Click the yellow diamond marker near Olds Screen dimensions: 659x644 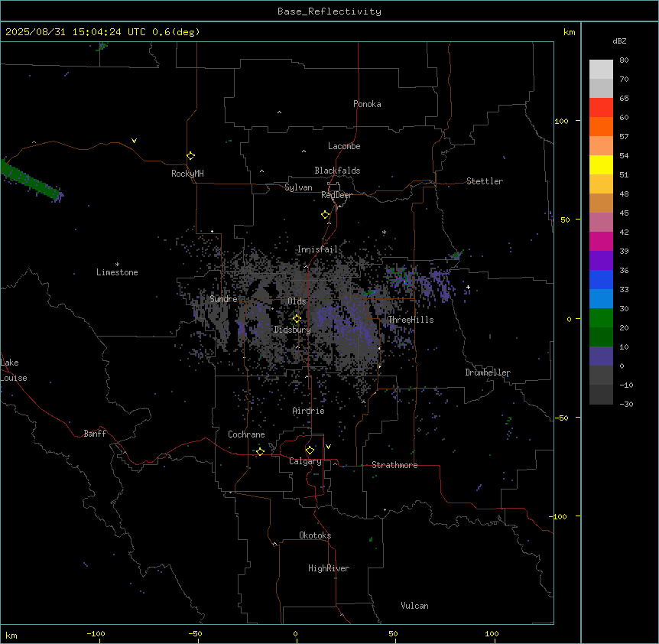pyautogui.click(x=297, y=319)
